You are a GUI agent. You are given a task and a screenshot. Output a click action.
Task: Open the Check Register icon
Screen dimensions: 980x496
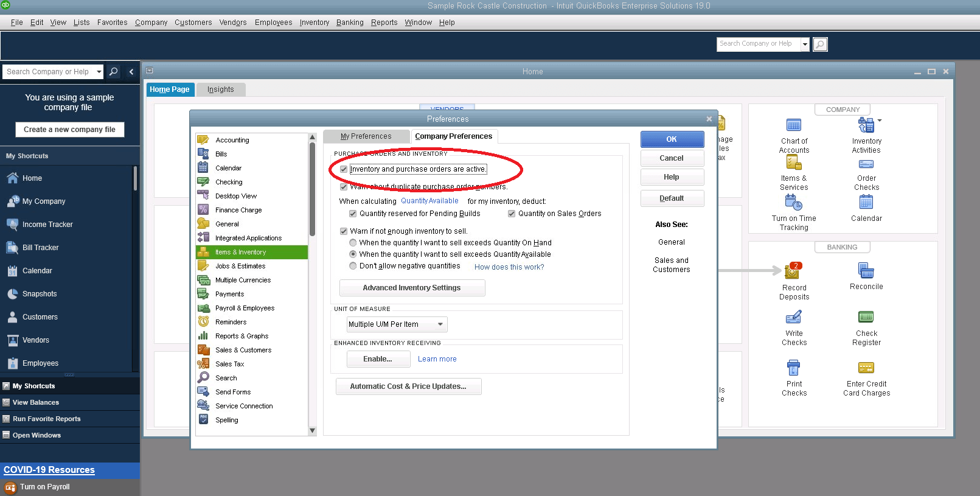pos(866,317)
